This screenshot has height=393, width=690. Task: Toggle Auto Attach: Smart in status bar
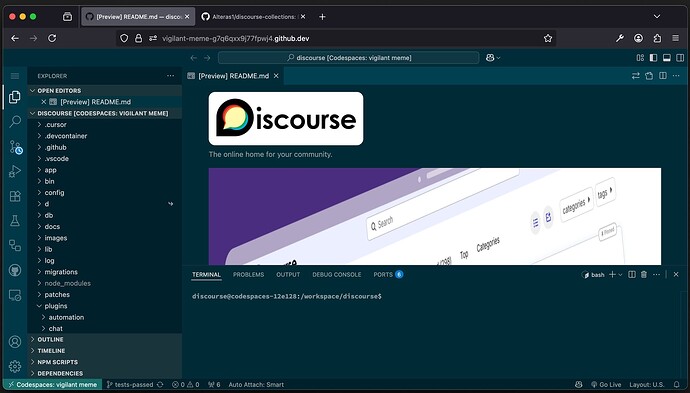[x=256, y=385]
